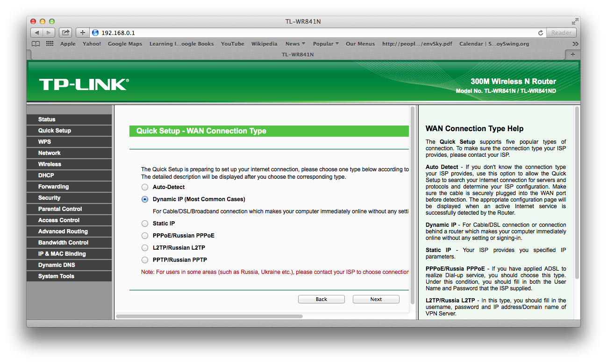
Task: Open the News bookmarks dropdown
Action: pyautogui.click(x=295, y=44)
